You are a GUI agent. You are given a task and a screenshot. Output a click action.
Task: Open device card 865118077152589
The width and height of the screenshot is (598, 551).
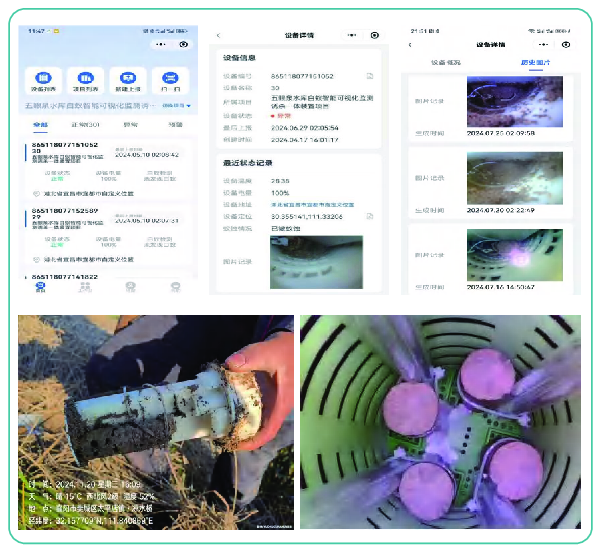point(108,236)
